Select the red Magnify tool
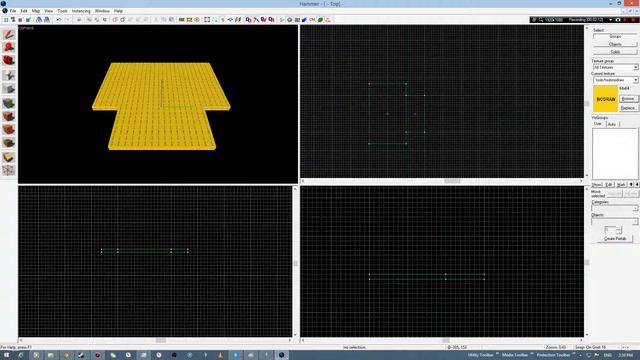 [9, 47]
